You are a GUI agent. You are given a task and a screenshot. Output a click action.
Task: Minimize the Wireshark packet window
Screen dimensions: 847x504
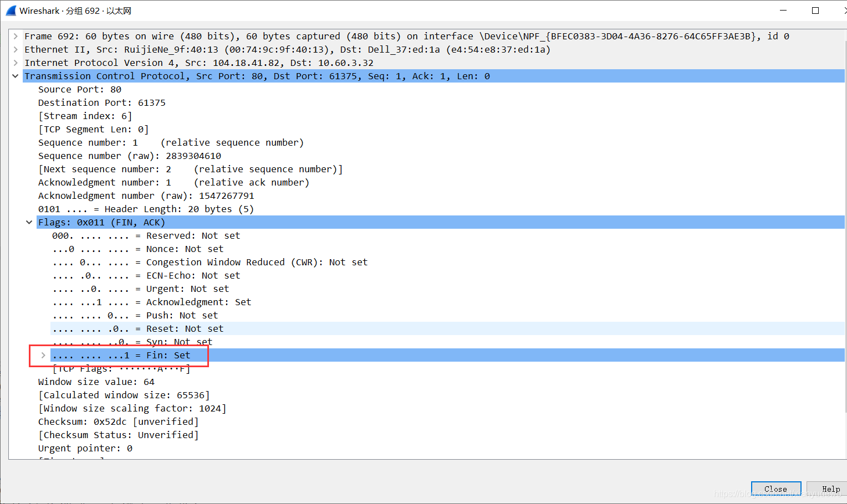[783, 11]
